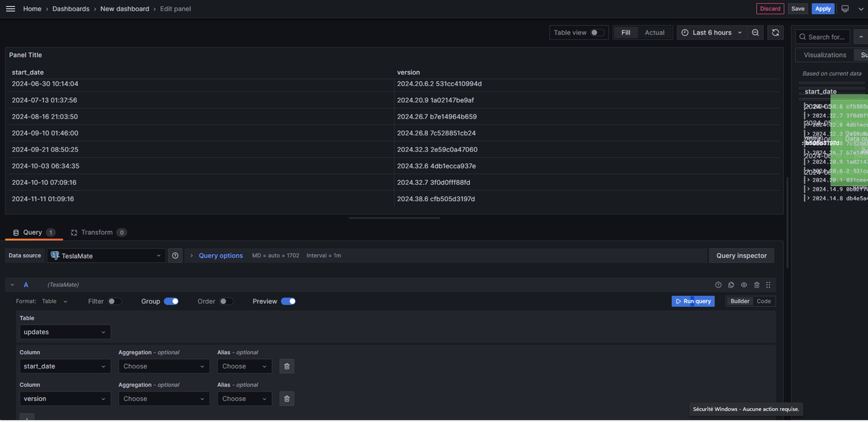Sort by the start_date column header

point(28,72)
